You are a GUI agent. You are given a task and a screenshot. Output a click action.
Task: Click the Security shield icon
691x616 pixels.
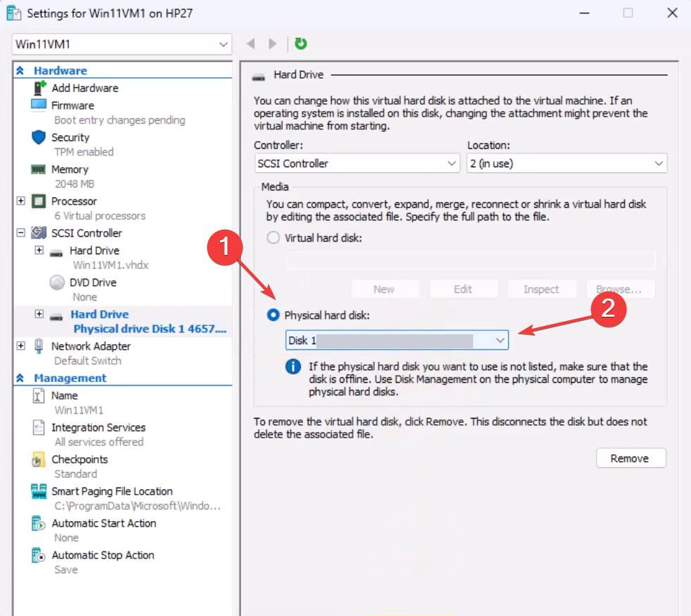pyautogui.click(x=39, y=138)
